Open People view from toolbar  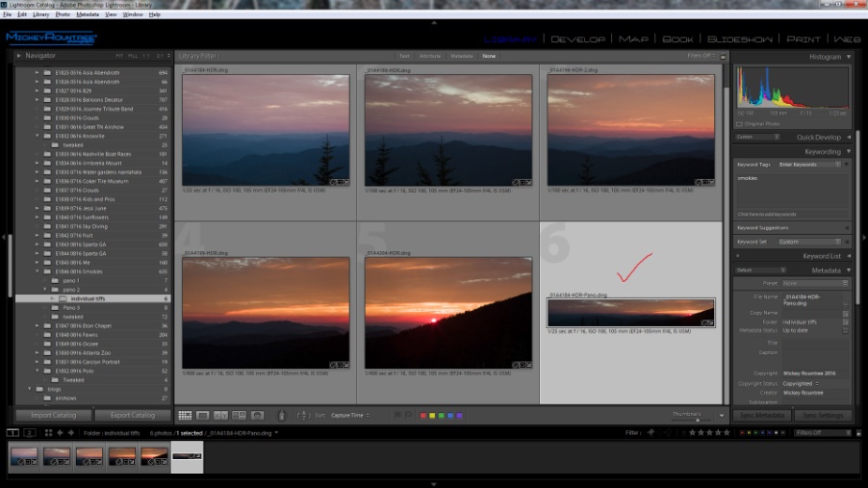point(257,415)
